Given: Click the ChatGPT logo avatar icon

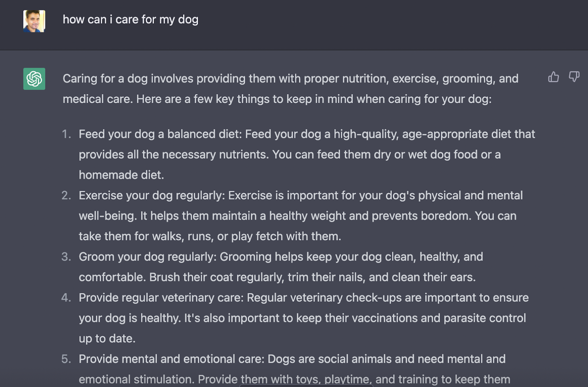Looking at the screenshot, I should click(34, 79).
